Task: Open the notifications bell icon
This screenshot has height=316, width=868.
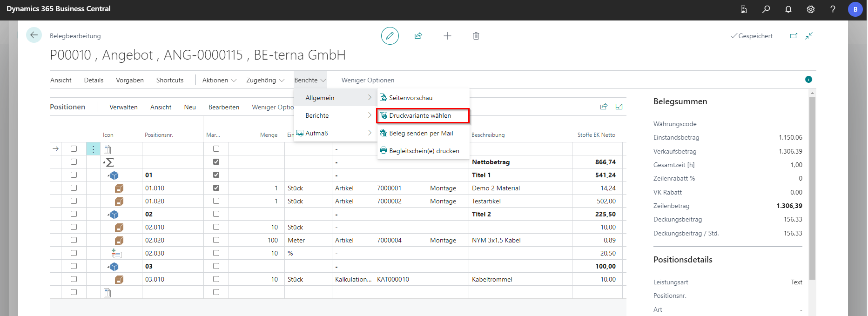Action: [788, 9]
